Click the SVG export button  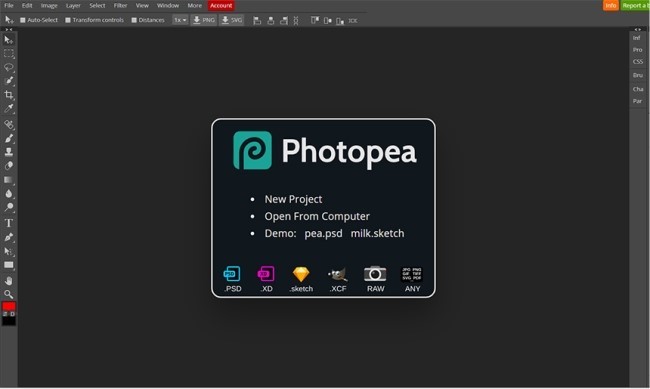click(x=231, y=20)
